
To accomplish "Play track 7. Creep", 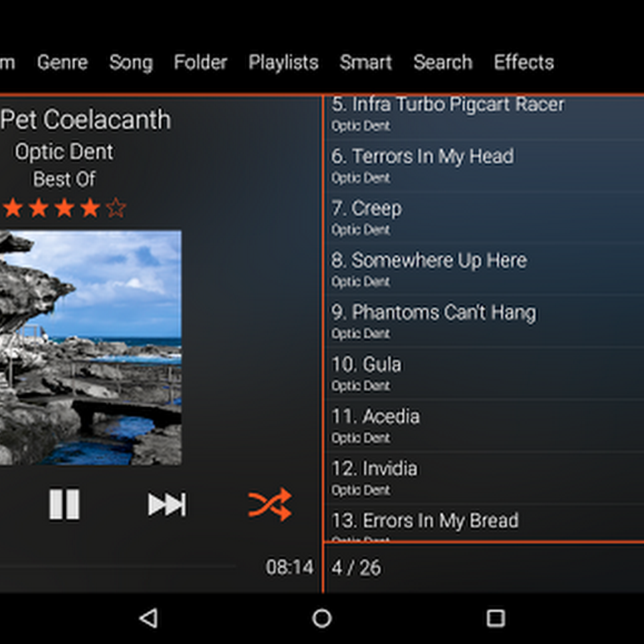I will pos(484,218).
